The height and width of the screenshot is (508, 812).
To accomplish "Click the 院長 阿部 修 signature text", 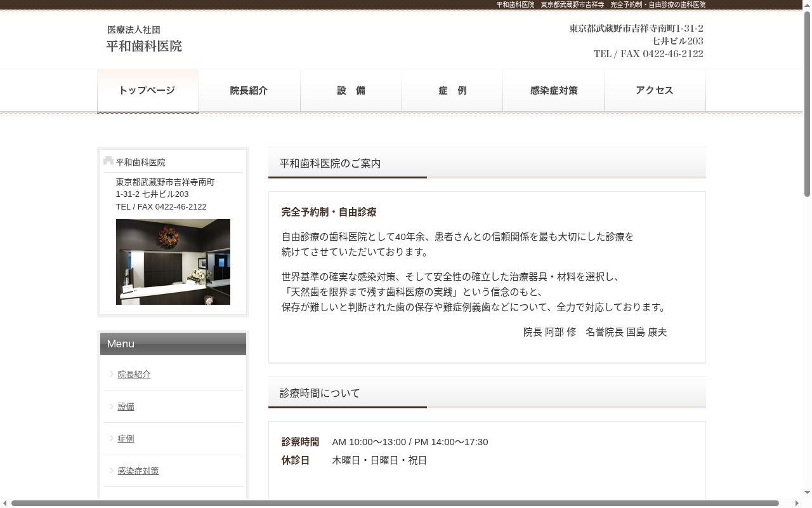I will (549, 332).
